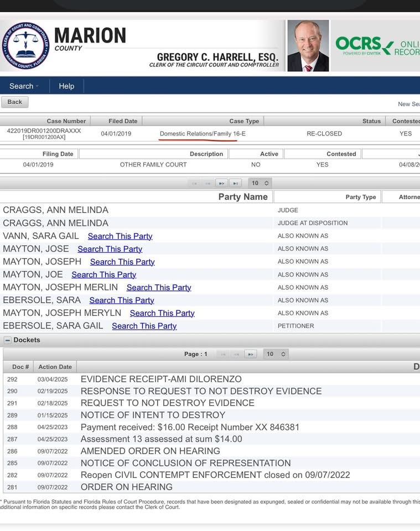Click the Action Date column header
This screenshot has width=420, height=531.
pos(55,367)
